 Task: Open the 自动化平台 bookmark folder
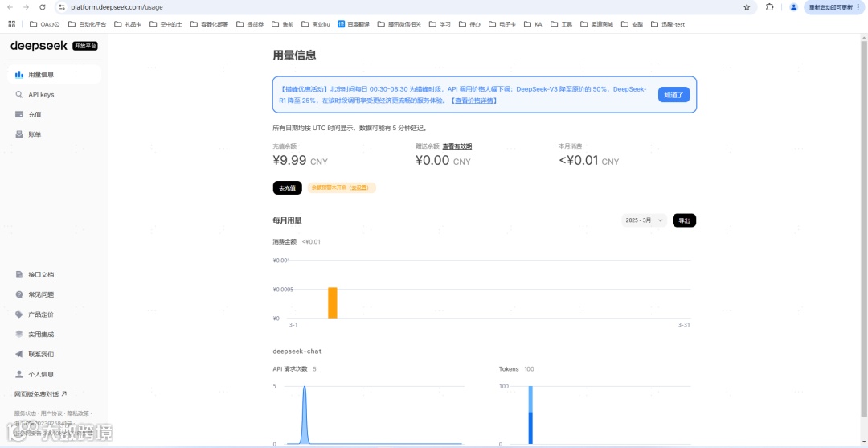[x=87, y=24]
